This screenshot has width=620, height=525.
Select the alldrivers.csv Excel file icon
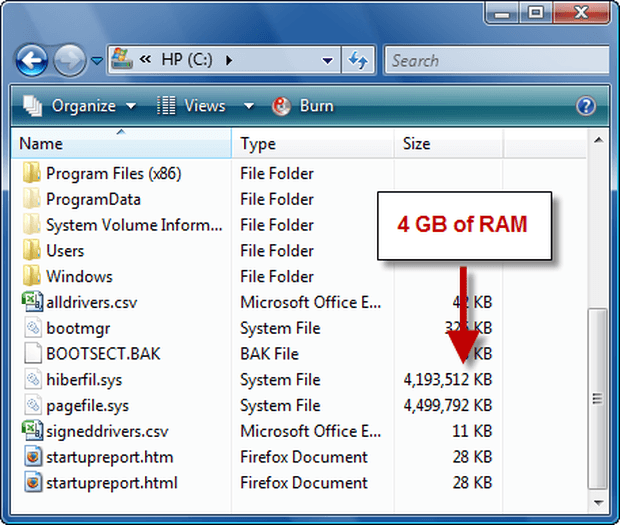(x=31, y=302)
